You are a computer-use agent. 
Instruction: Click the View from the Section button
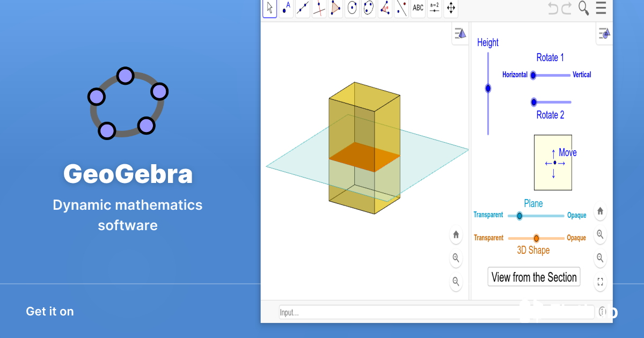click(534, 277)
